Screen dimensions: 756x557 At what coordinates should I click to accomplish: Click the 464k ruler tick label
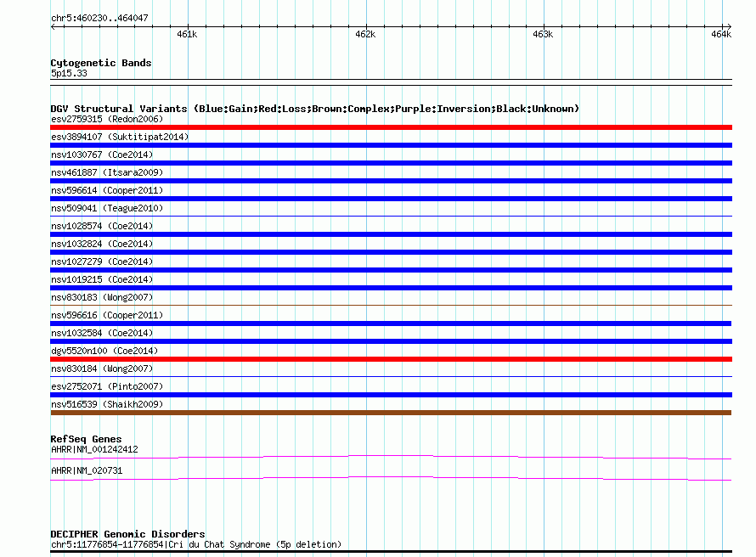(721, 34)
